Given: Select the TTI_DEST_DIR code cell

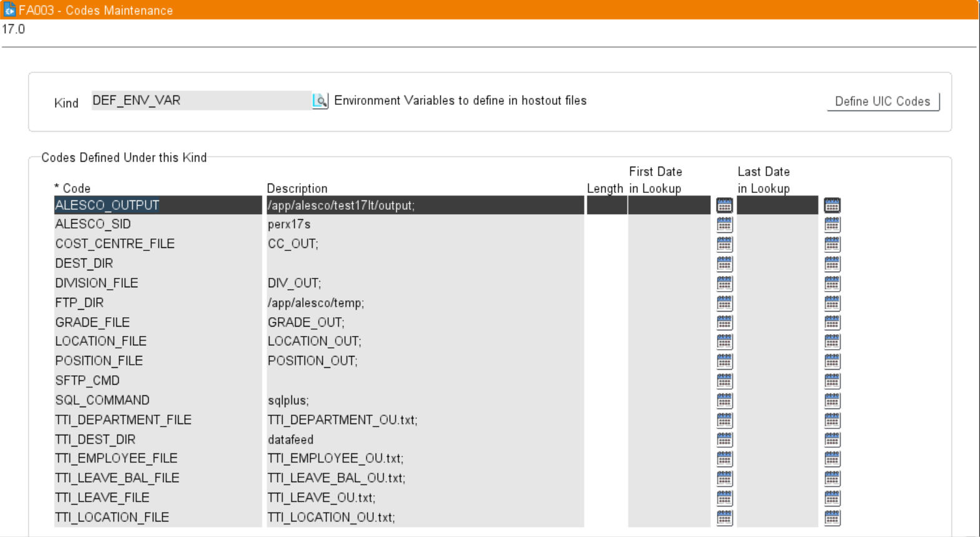Looking at the screenshot, I should point(158,440).
